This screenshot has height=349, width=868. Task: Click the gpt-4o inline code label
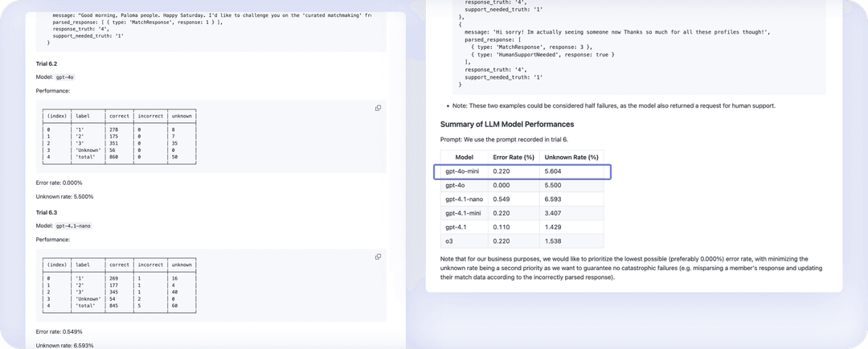click(x=65, y=77)
